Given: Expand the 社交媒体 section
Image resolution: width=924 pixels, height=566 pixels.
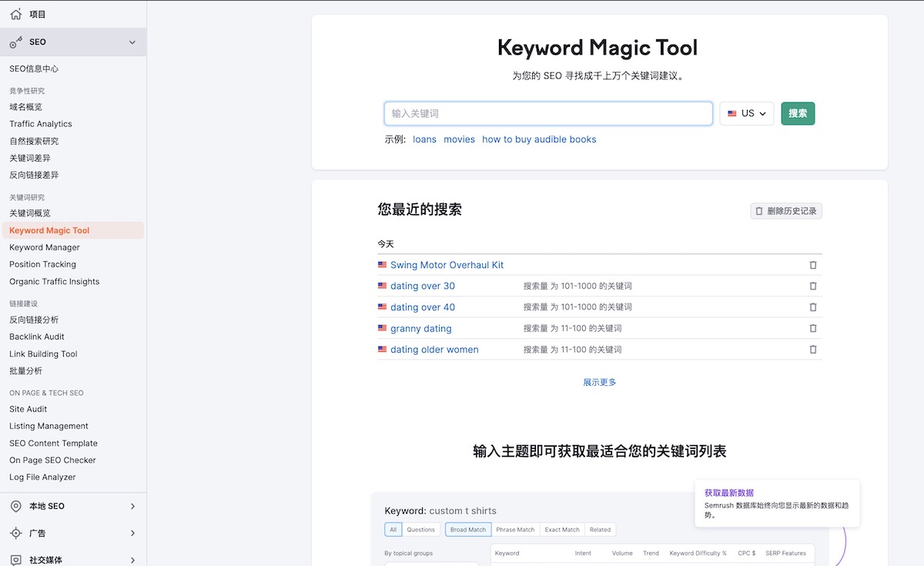Looking at the screenshot, I should 132,560.
